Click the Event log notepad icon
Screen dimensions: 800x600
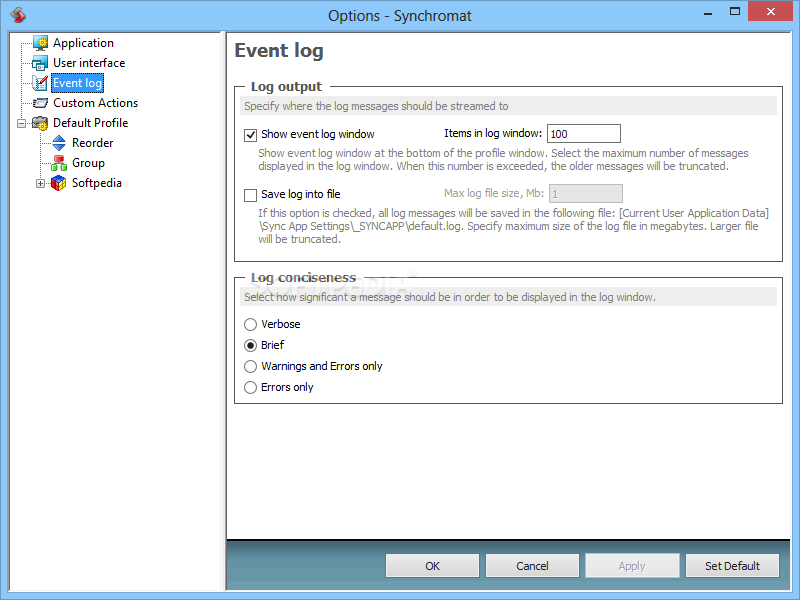tap(40, 83)
